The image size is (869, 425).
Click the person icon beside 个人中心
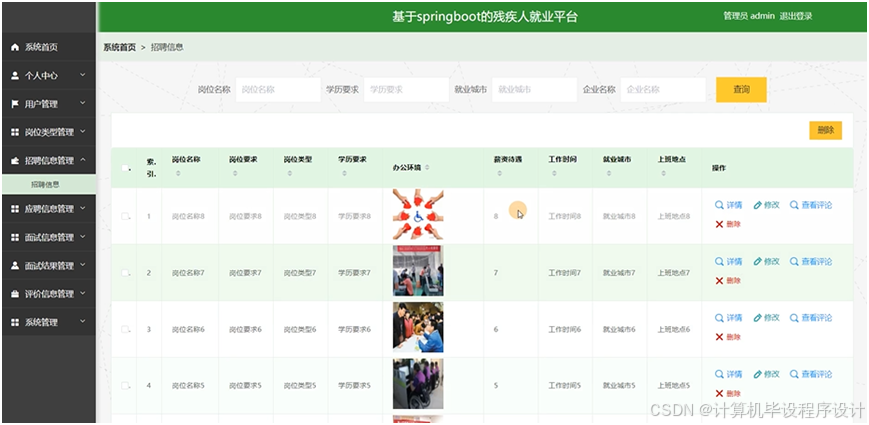click(x=15, y=76)
